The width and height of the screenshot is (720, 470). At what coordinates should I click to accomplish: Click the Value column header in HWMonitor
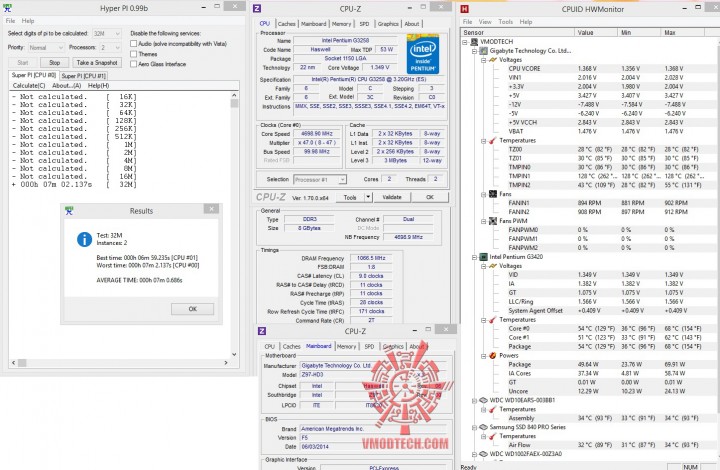point(596,33)
